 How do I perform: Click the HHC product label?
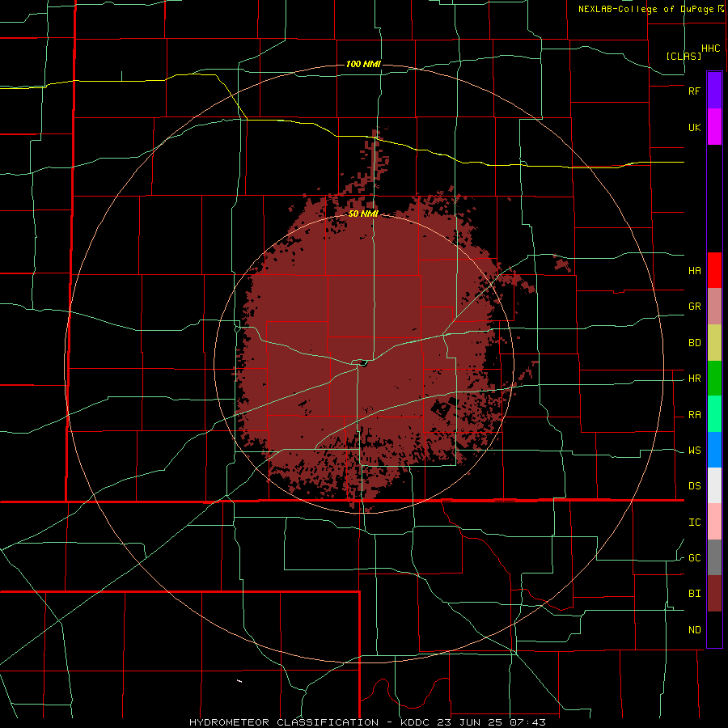tap(711, 49)
